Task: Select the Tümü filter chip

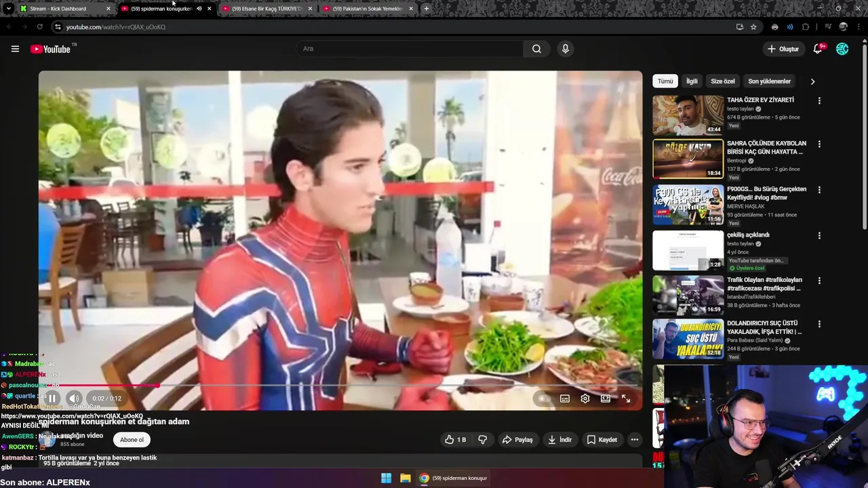Action: tap(665, 81)
